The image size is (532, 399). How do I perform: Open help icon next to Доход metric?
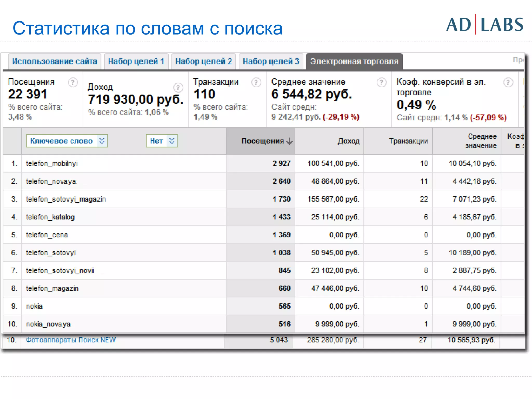[178, 88]
